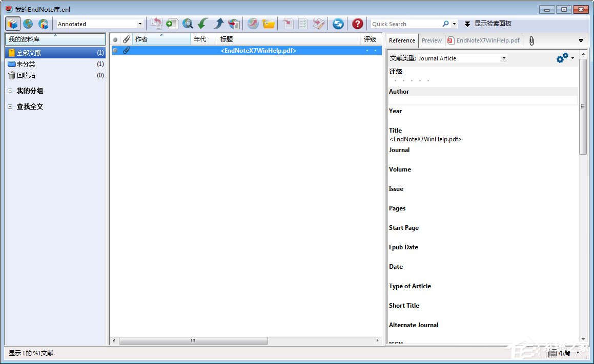The width and height of the screenshot is (594, 364).
Task: Select Integrated Library Mode icon
Action: click(x=44, y=24)
